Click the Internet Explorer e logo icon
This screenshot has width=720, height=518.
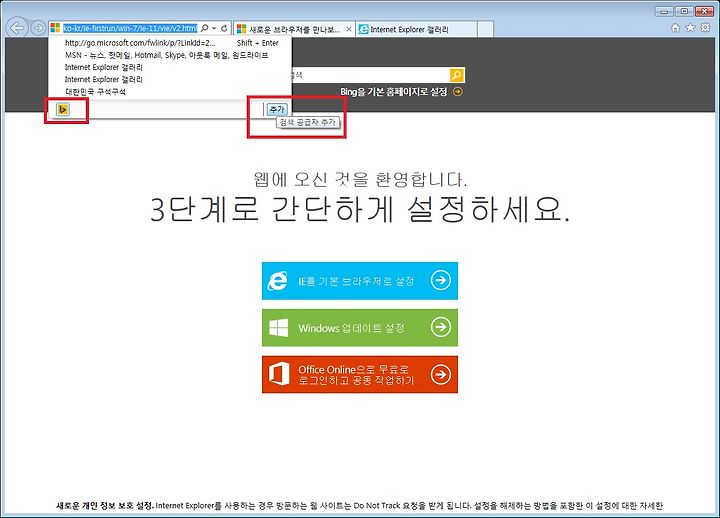pyautogui.click(x=278, y=281)
